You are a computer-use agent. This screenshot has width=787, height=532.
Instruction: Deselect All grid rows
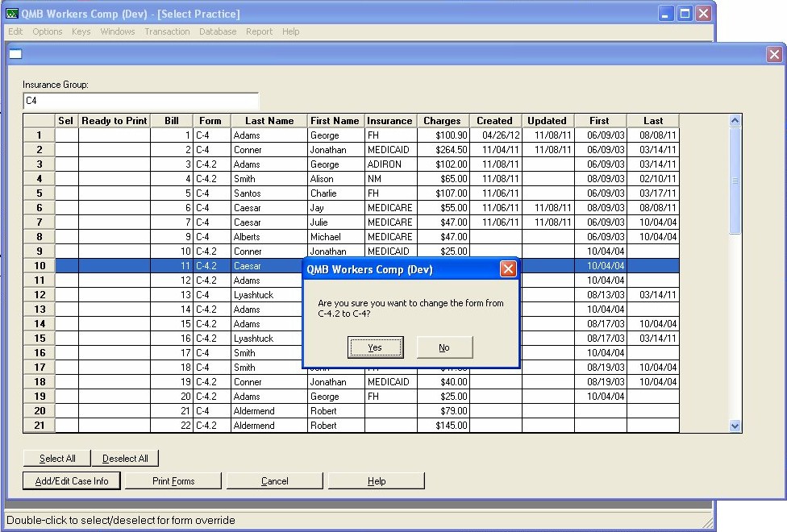[125, 457]
